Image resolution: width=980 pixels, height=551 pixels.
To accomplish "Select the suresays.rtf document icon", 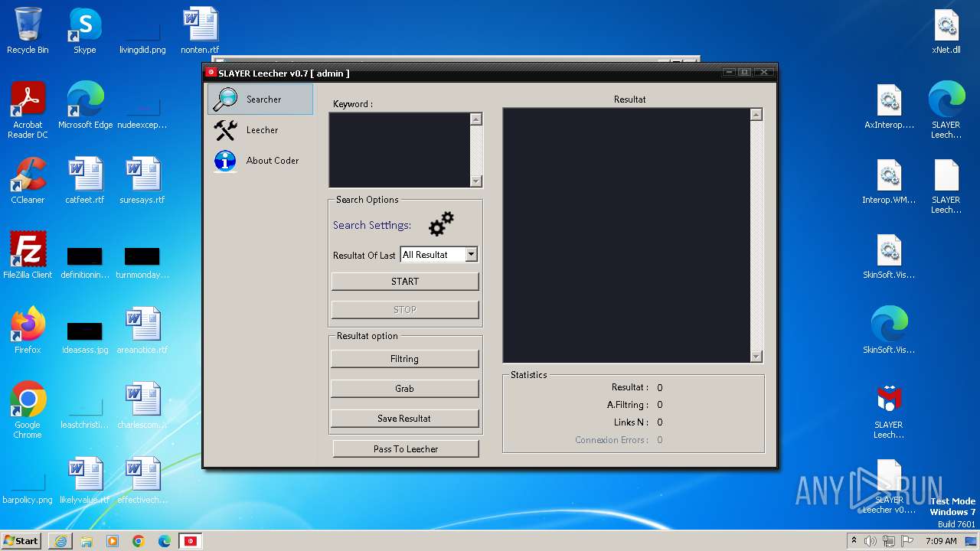I will click(142, 181).
